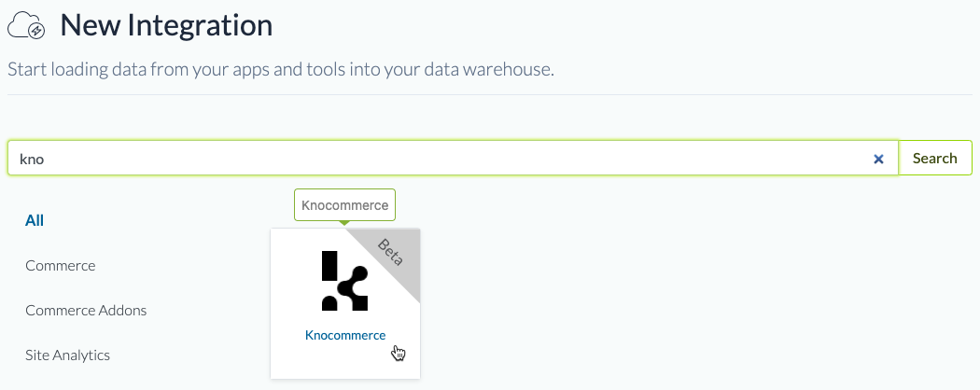Open the Knocommerce integration link
This screenshot has width=980, height=390.
coord(345,336)
